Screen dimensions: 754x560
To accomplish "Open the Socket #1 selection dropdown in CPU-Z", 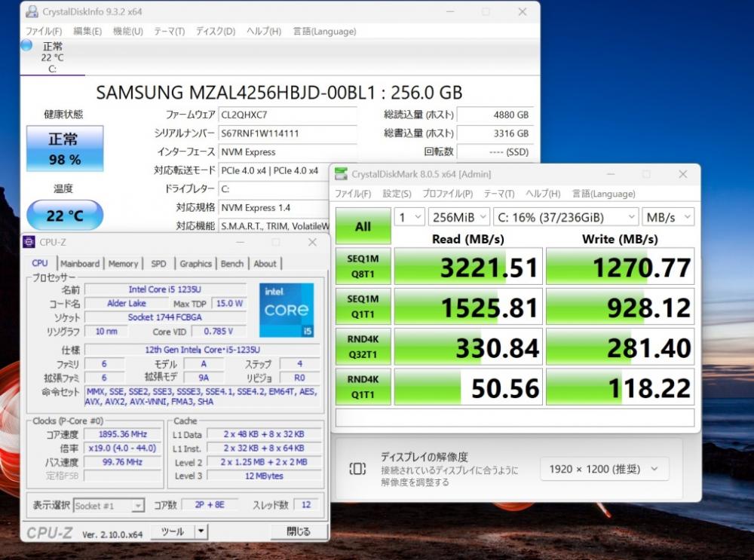I will coord(109,506).
